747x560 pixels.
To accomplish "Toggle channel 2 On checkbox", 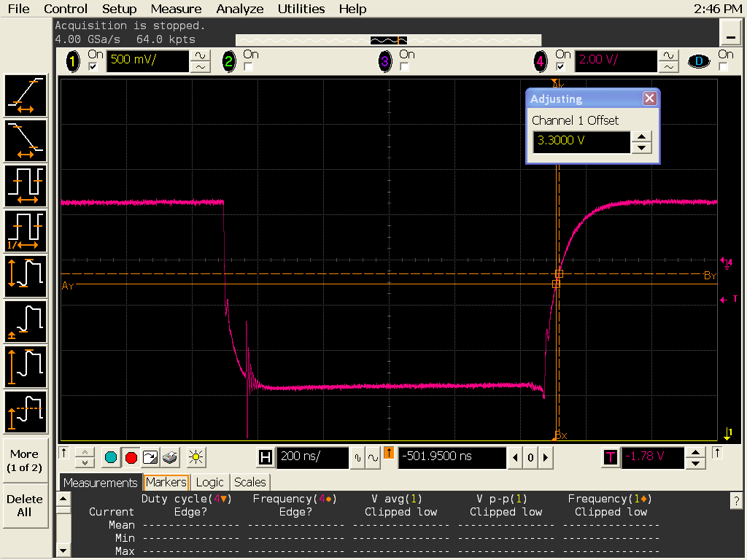I will pos(248,66).
